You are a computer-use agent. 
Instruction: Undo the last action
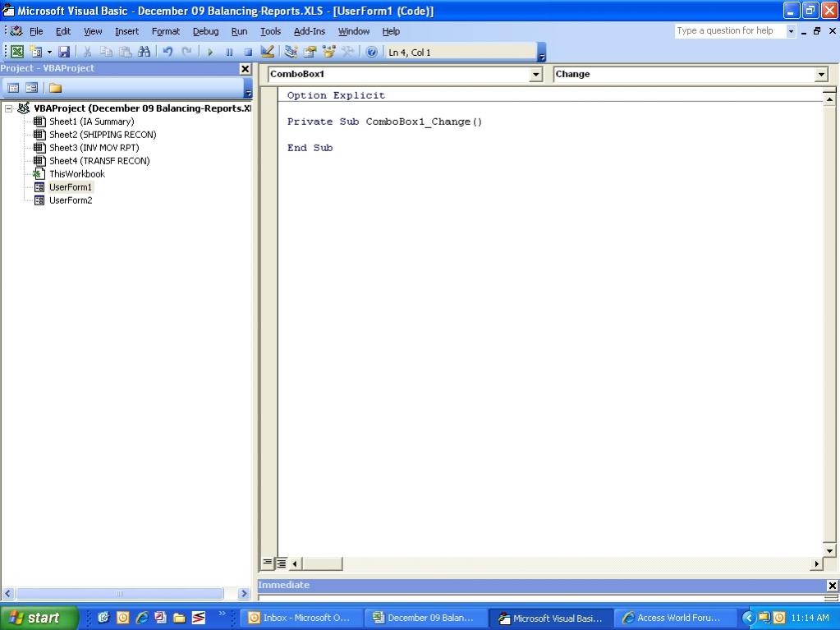click(x=168, y=52)
